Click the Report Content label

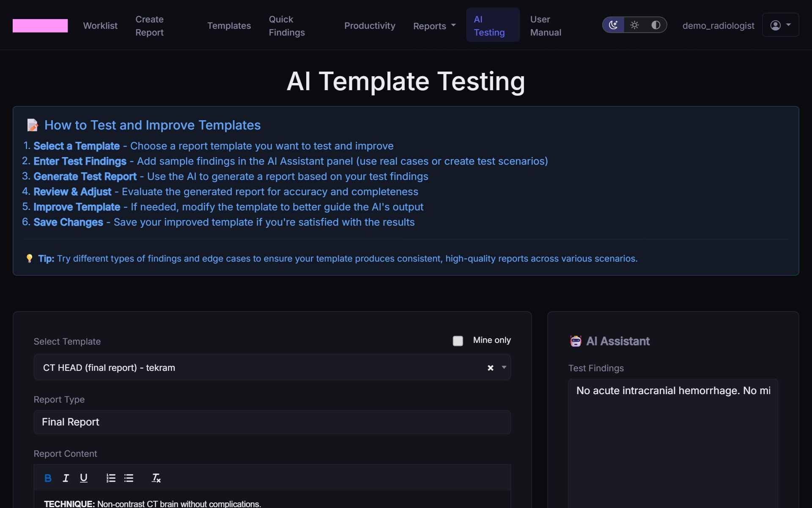pos(65,453)
